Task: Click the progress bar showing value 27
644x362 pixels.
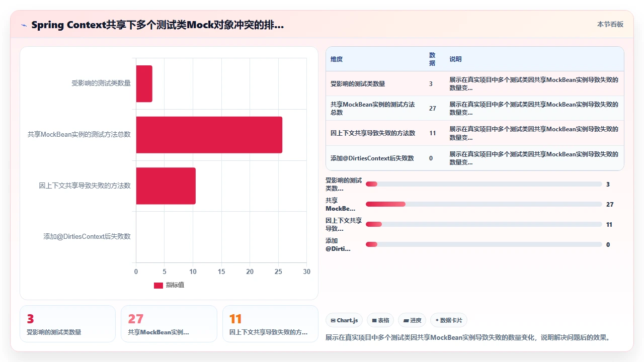Action: point(484,204)
